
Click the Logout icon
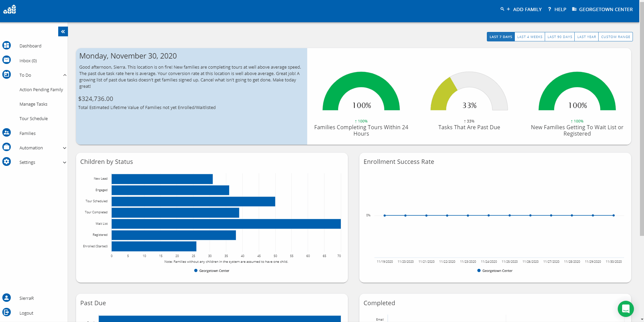[7, 312]
